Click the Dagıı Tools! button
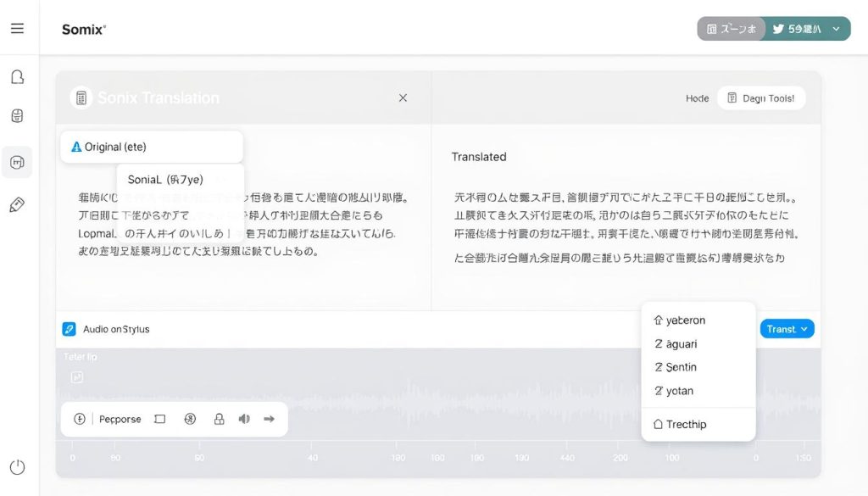Screen dimensions: 868x496 (760, 98)
